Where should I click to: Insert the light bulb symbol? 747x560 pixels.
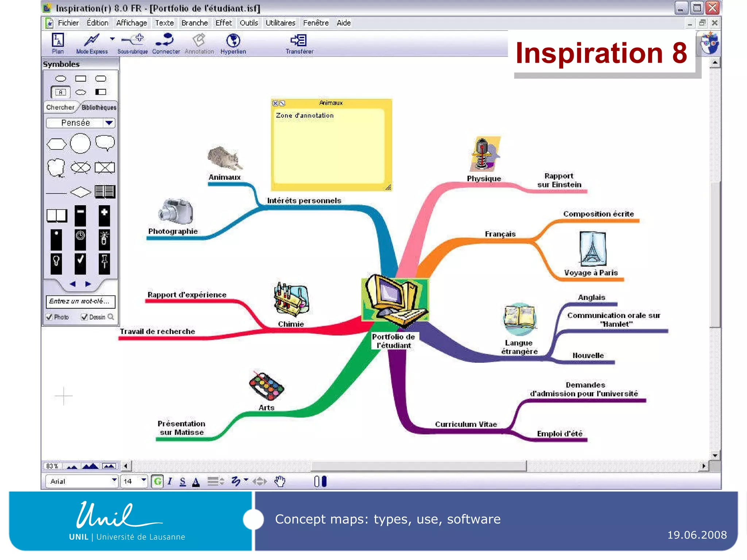56,263
